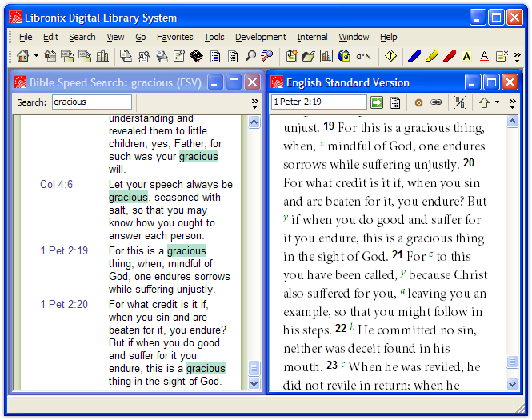The width and height of the screenshot is (532, 420).
Task: Select the red highlighter pen
Action: point(450,56)
